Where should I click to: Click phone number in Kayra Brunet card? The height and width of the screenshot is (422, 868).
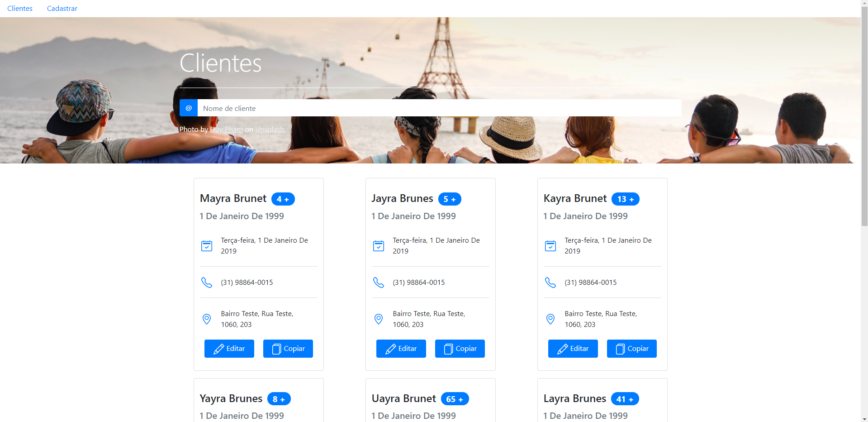591,283
